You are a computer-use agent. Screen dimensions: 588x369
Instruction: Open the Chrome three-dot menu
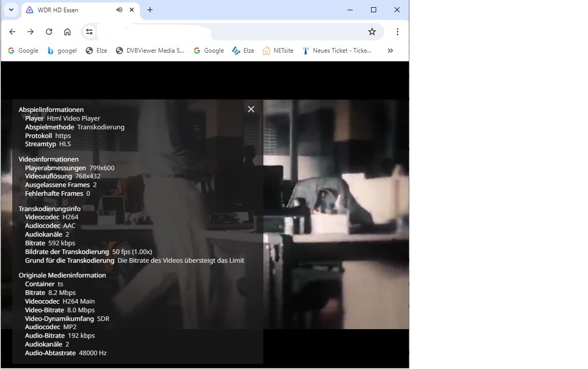[398, 32]
